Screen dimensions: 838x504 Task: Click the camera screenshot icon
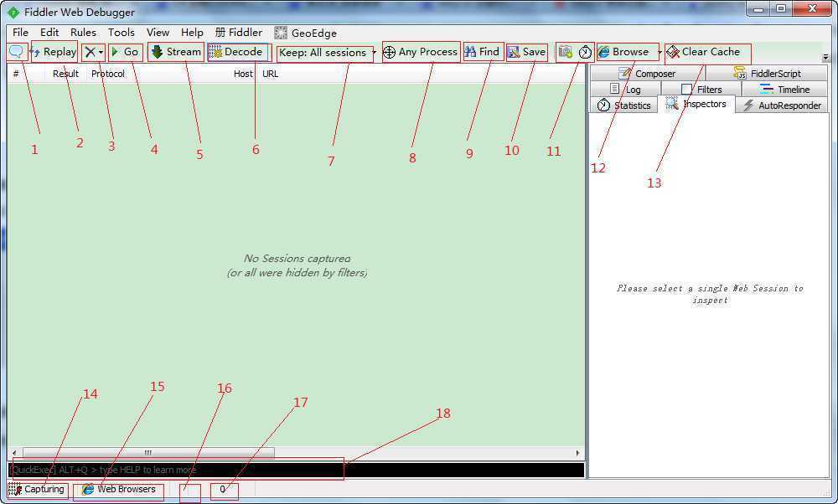pyautogui.click(x=566, y=52)
